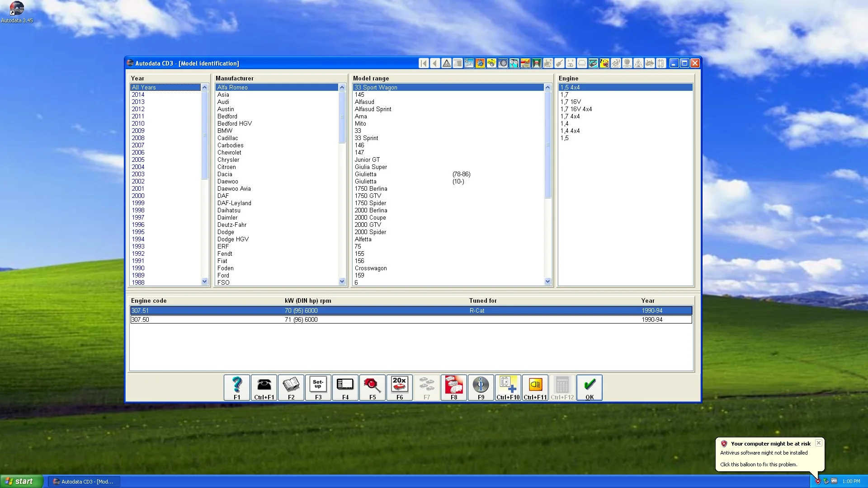Click the F1 help question mark icon
The width and height of the screenshot is (868, 488).
coord(237,387)
